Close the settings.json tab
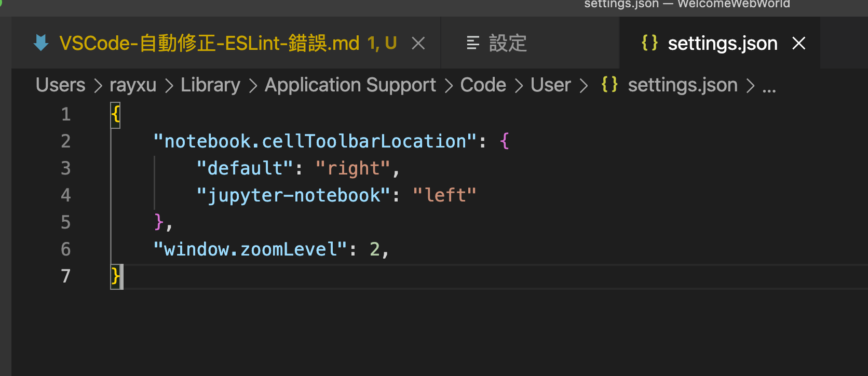The image size is (868, 376). point(799,43)
